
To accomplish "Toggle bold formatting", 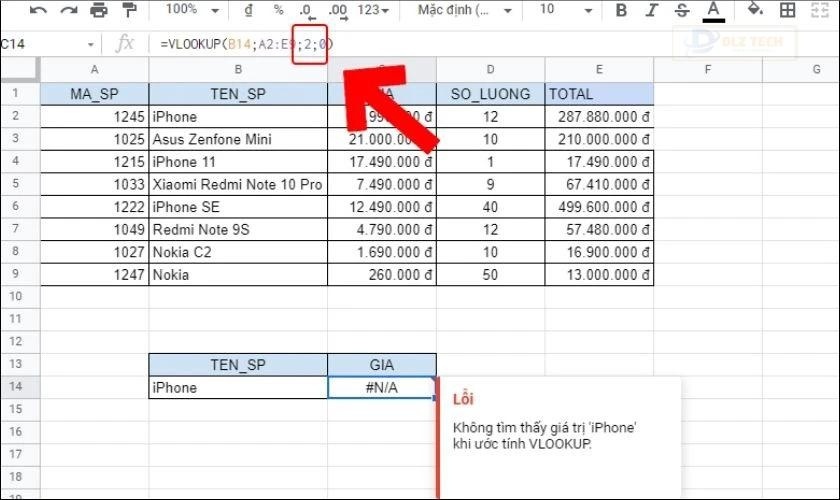I will [x=621, y=10].
